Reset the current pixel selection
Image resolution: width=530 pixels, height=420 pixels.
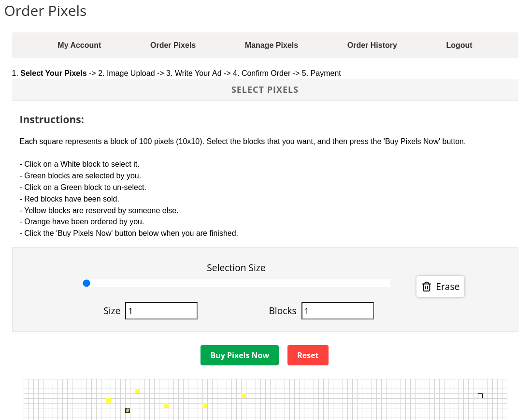(x=308, y=355)
